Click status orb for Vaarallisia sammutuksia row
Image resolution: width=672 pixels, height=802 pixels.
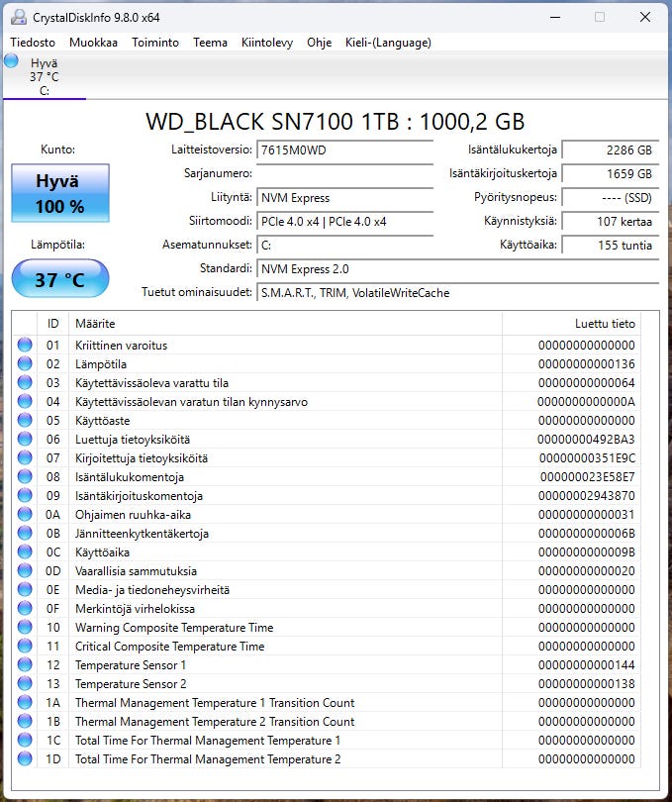click(x=25, y=570)
